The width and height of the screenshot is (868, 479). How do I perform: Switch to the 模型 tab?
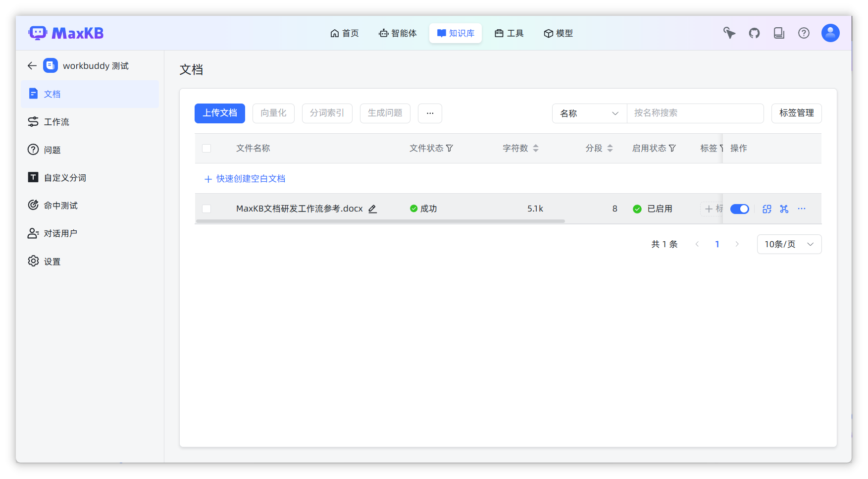[558, 33]
